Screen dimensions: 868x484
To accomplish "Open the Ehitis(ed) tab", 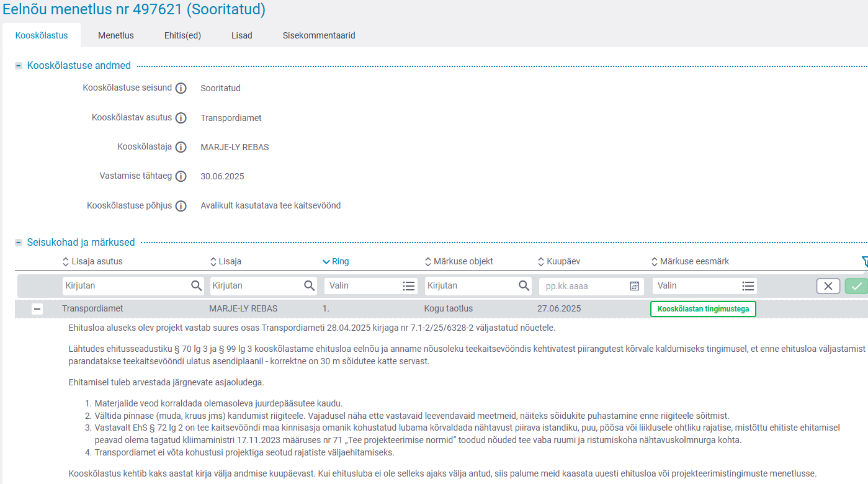I will pyautogui.click(x=182, y=35).
